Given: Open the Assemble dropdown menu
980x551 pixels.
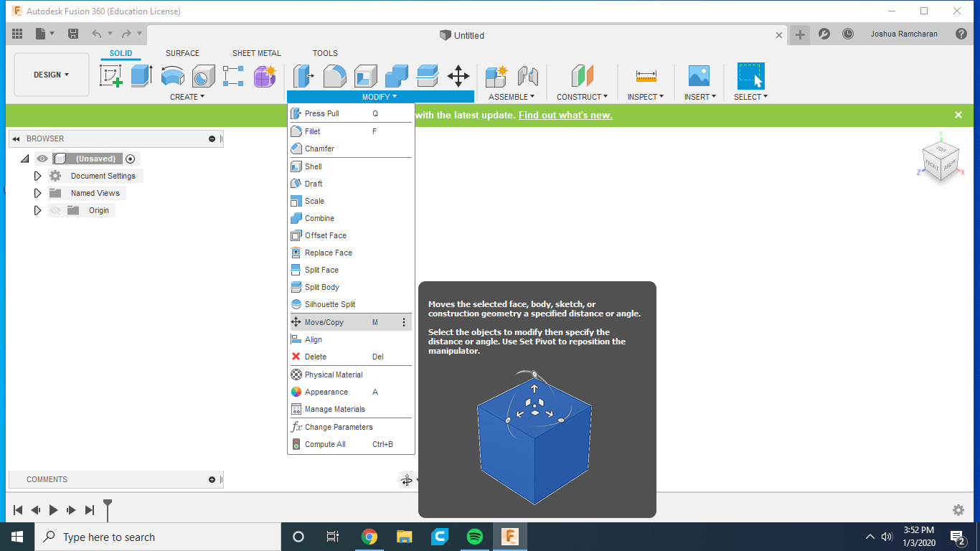Looking at the screenshot, I should (x=512, y=97).
